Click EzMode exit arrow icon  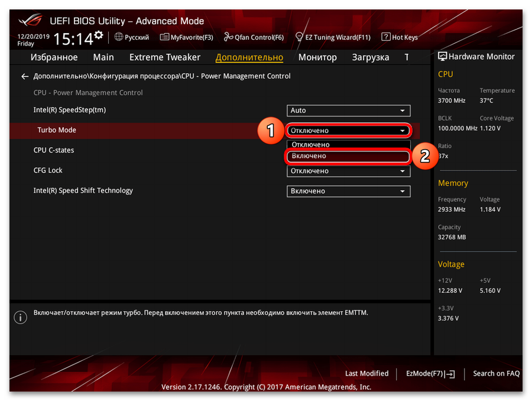[450, 374]
